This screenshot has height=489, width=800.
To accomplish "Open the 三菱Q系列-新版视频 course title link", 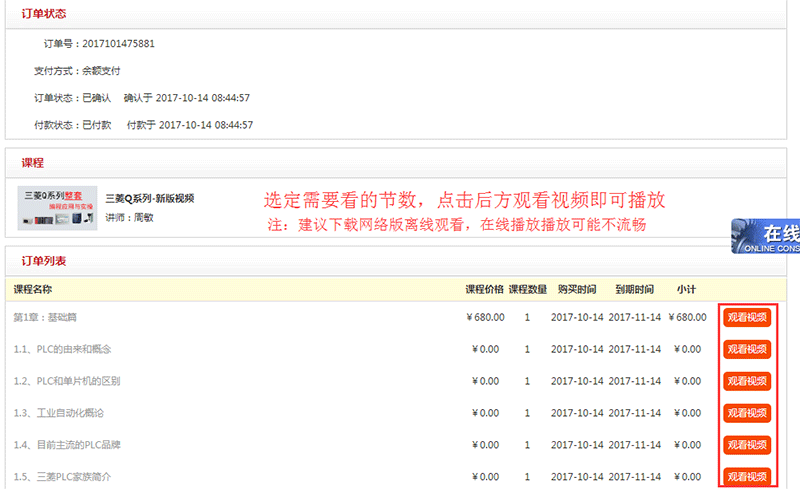I will 149,198.
